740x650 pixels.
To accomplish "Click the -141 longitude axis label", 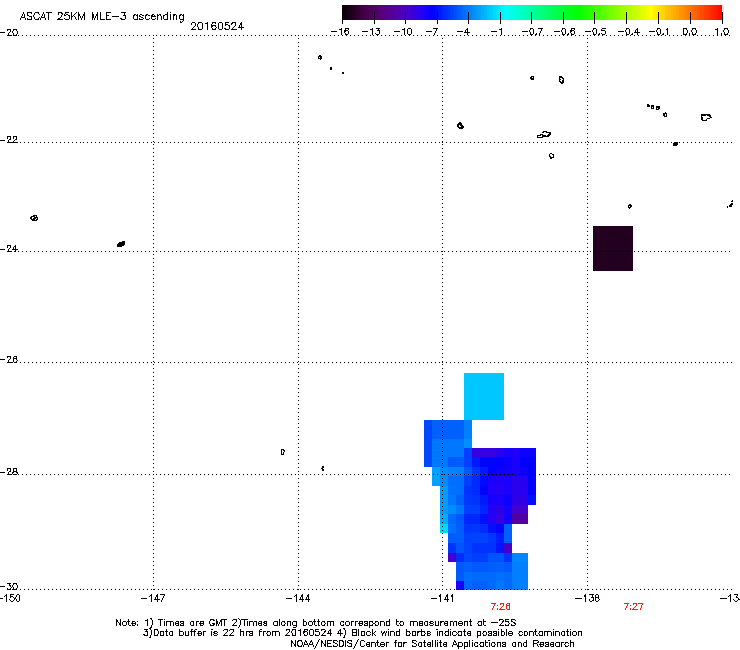I will [442, 599].
